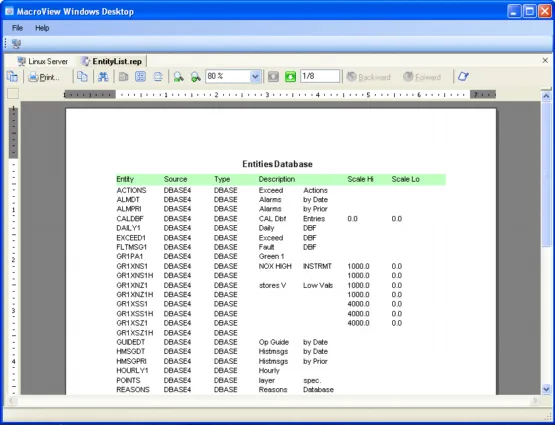Click the NOX HIGH description text
Screen dimensions: 555x425
coord(275,266)
